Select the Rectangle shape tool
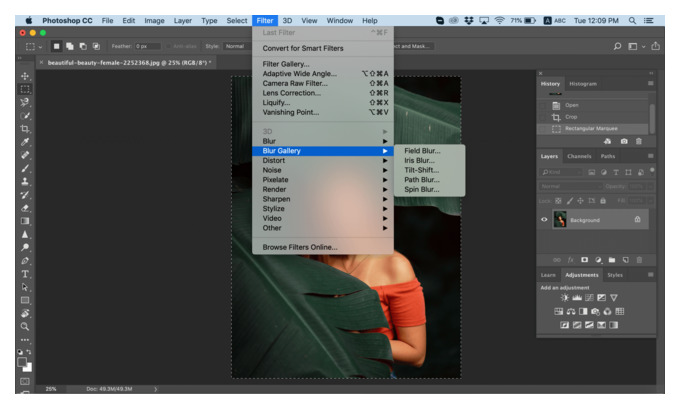Viewport: 680px width, 409px height. [25, 300]
